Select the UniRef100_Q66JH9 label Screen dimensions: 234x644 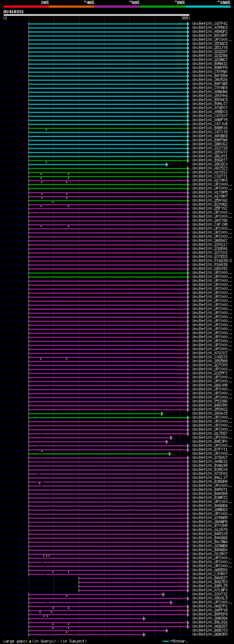click(210, 385)
